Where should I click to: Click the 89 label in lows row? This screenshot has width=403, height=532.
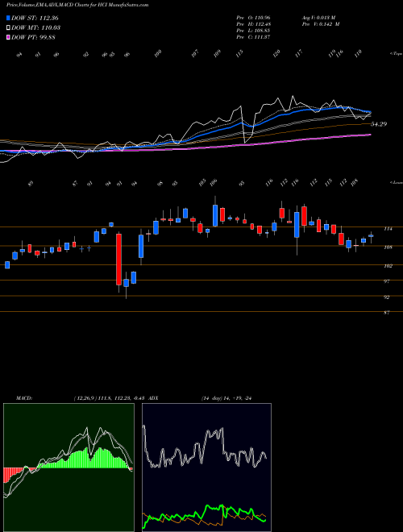click(x=31, y=184)
